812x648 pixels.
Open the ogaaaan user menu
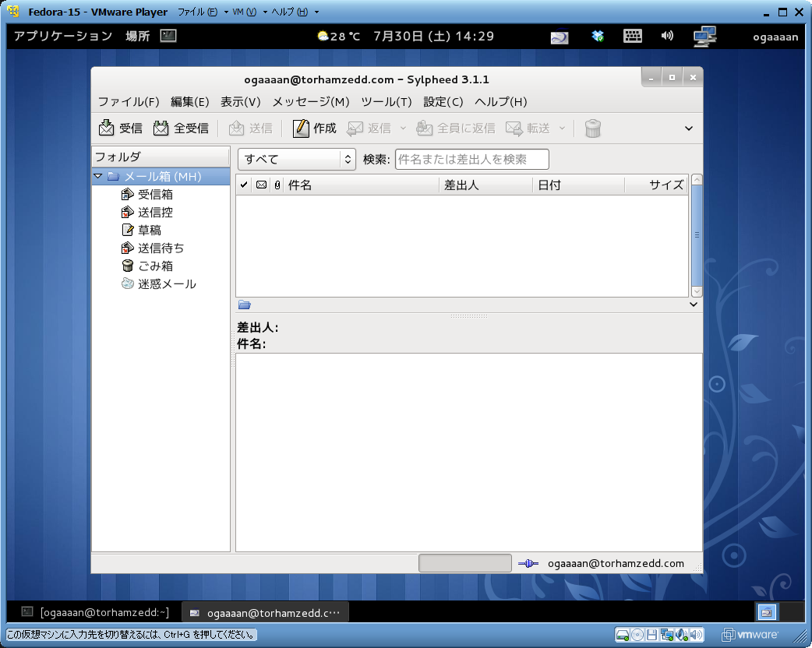coord(775,37)
